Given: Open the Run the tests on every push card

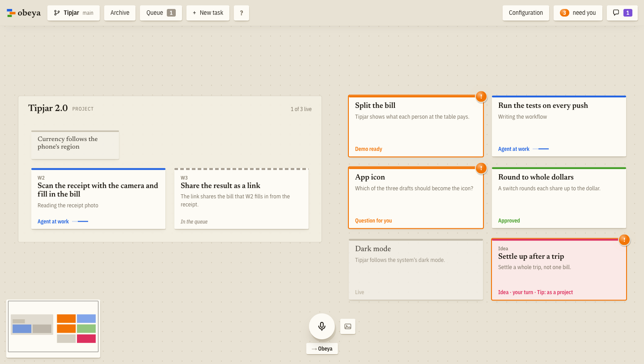Looking at the screenshot, I should (x=559, y=126).
